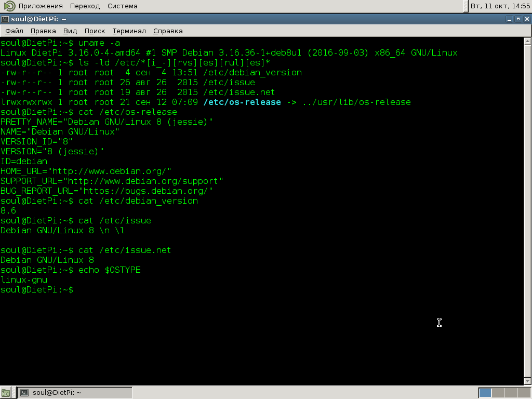Click the terminal vertical scrollbar track
The width and height of the screenshot is (532, 399).
pos(527,211)
